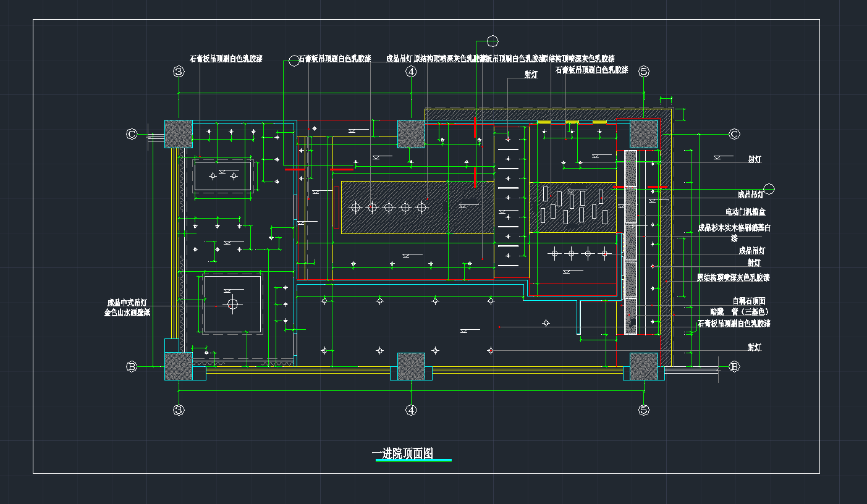Select the left axis bubble C
Screen dimensions: 867x504
coord(131,134)
